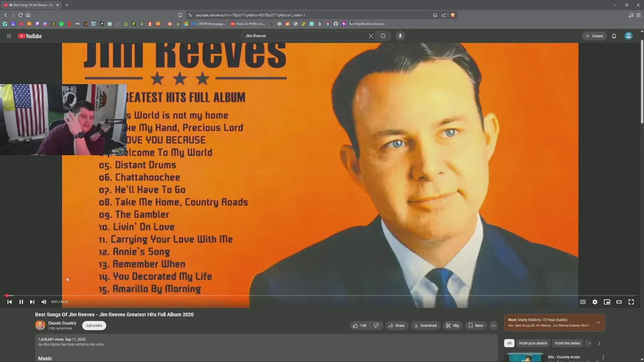Close the Best Songs Of Jim Reeves tab

[x=57, y=5]
